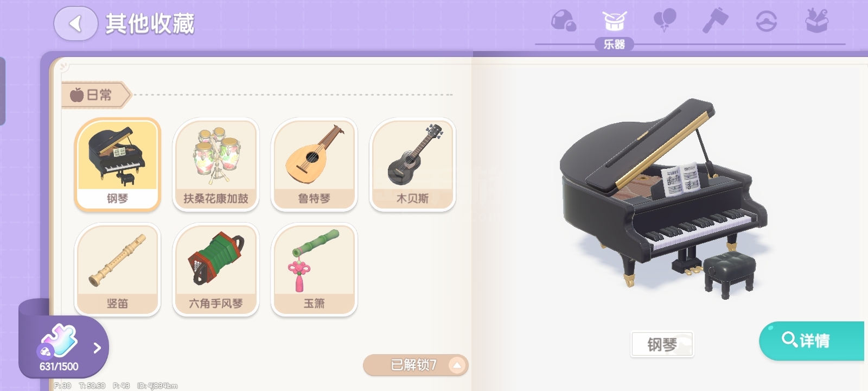Viewport: 868px width, 391px height.
Task: Open the hammer tools category icon
Action: point(716,21)
